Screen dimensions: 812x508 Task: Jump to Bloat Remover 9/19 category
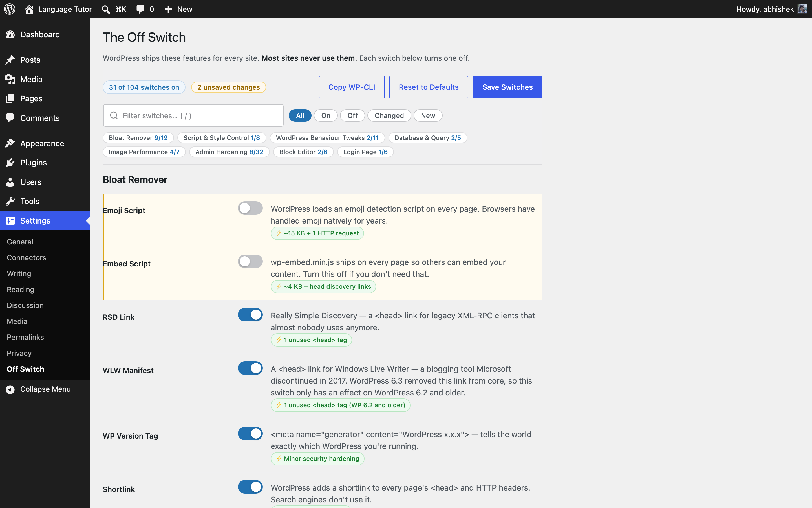138,138
